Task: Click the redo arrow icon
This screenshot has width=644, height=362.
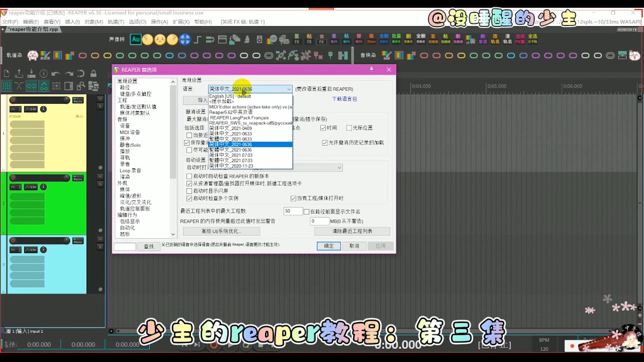Action: tap(69, 74)
